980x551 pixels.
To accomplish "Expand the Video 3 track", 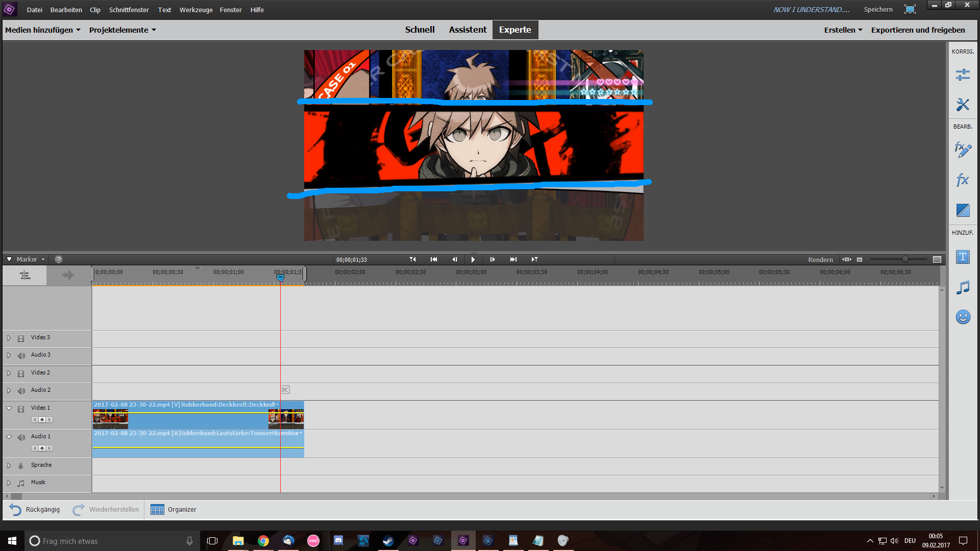I will pyautogui.click(x=9, y=338).
